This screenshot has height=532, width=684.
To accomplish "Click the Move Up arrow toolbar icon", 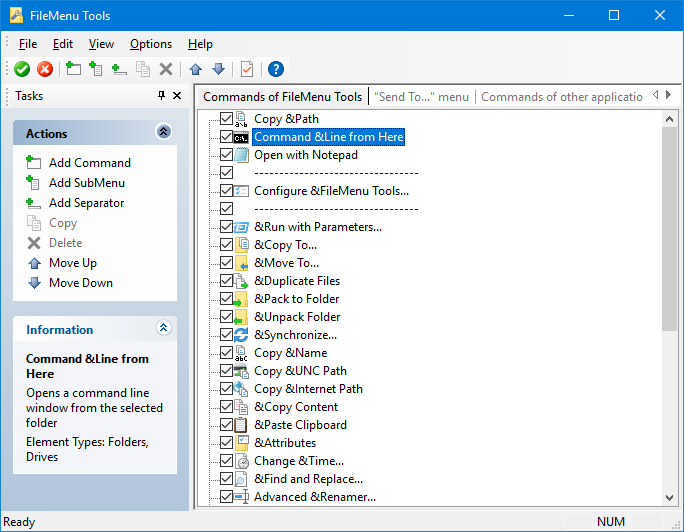I will point(195,69).
